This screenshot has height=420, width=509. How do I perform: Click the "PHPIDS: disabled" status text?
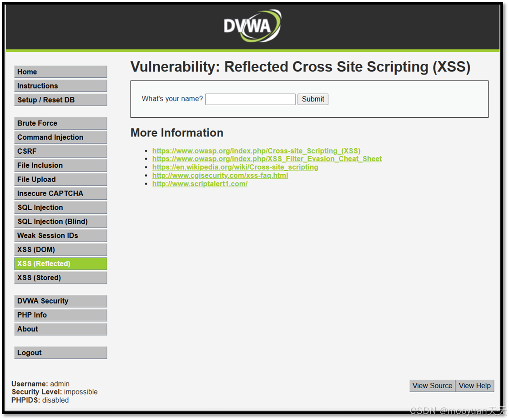[40, 400]
